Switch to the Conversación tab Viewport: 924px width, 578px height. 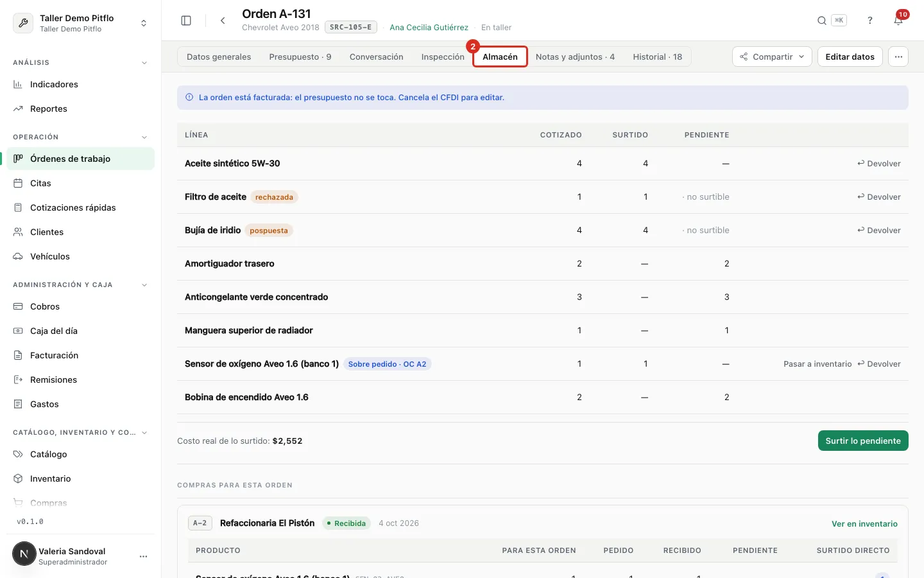tap(377, 57)
